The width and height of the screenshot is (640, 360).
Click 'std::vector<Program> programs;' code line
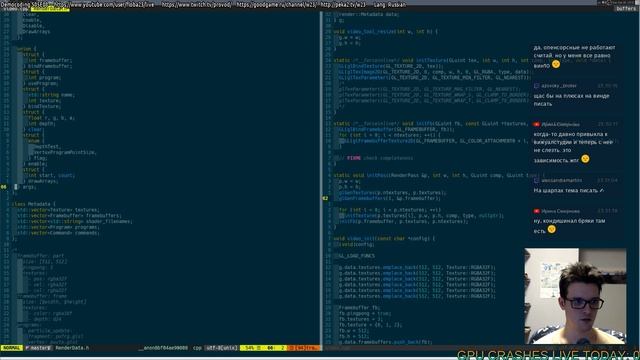(58, 227)
